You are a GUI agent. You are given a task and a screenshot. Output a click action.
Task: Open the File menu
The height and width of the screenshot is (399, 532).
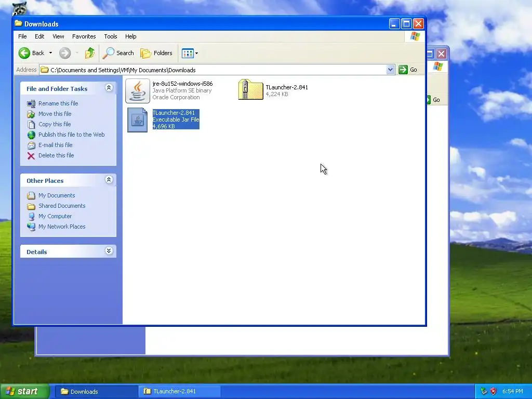(x=22, y=36)
